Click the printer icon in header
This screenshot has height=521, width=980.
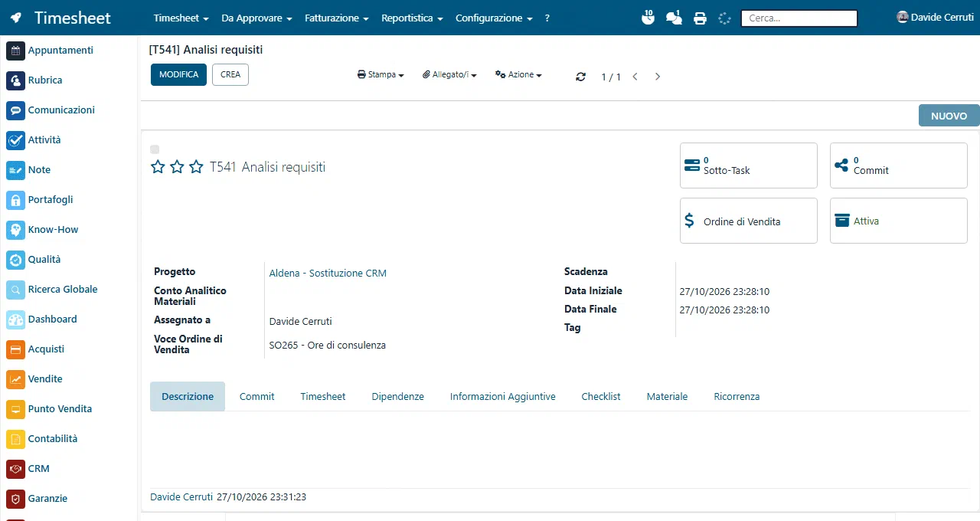tap(700, 18)
